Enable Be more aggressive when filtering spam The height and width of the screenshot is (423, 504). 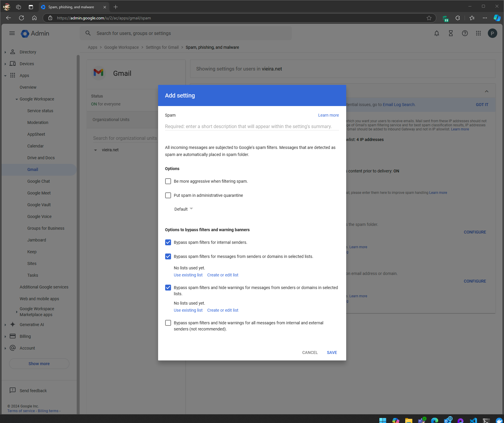(168, 181)
